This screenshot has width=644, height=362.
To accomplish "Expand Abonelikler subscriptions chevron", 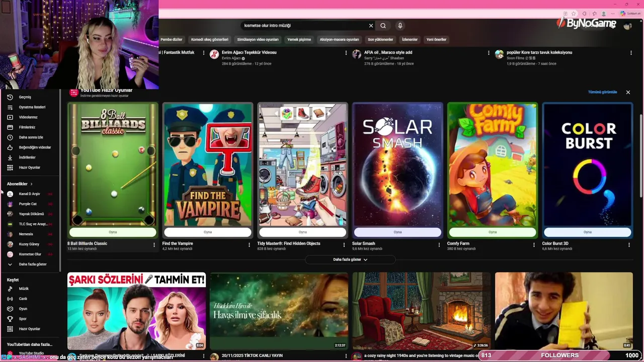I will coord(31,184).
